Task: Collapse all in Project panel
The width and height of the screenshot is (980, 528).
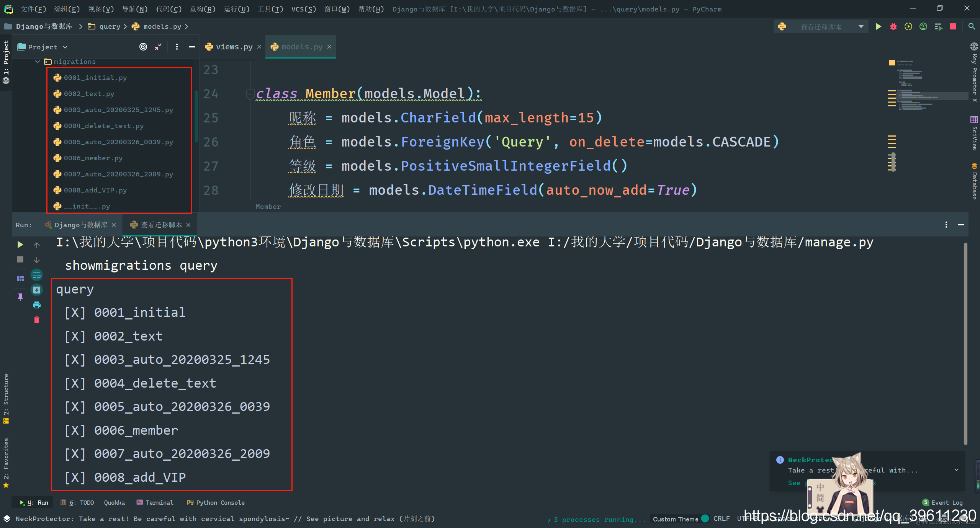Action: click(158, 47)
